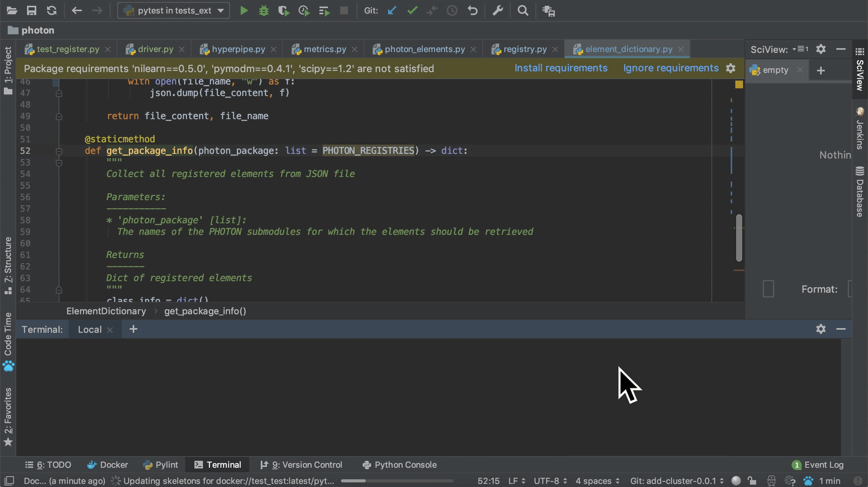This screenshot has height=487, width=868.
Task: Open SciView panel settings gear
Action: [x=821, y=49]
